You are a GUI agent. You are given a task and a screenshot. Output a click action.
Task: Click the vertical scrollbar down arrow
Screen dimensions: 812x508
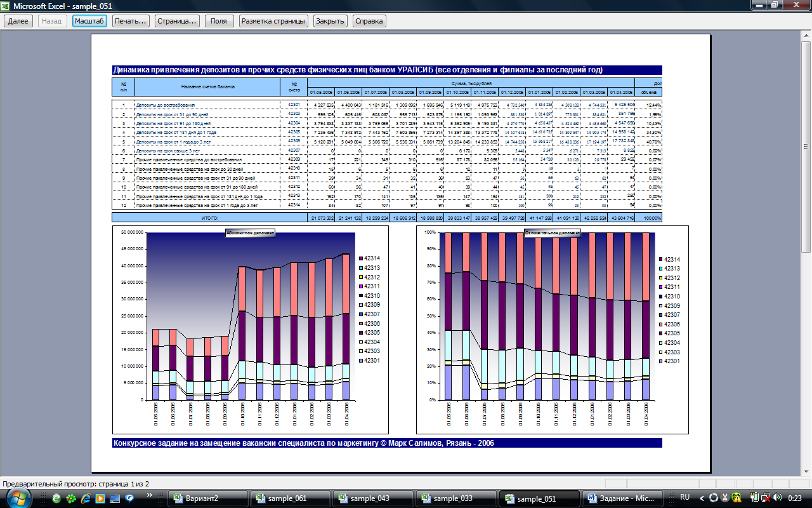[806, 472]
